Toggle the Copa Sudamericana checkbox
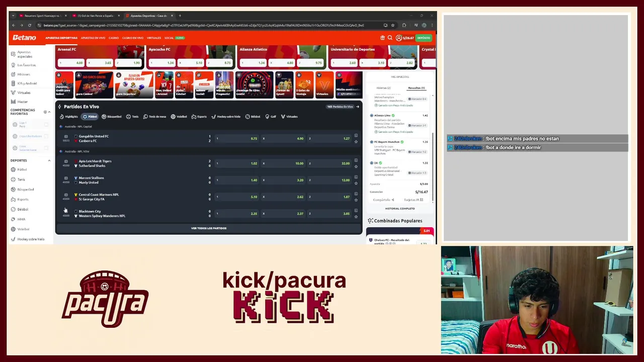This screenshot has height=362, width=644. pos(46,148)
